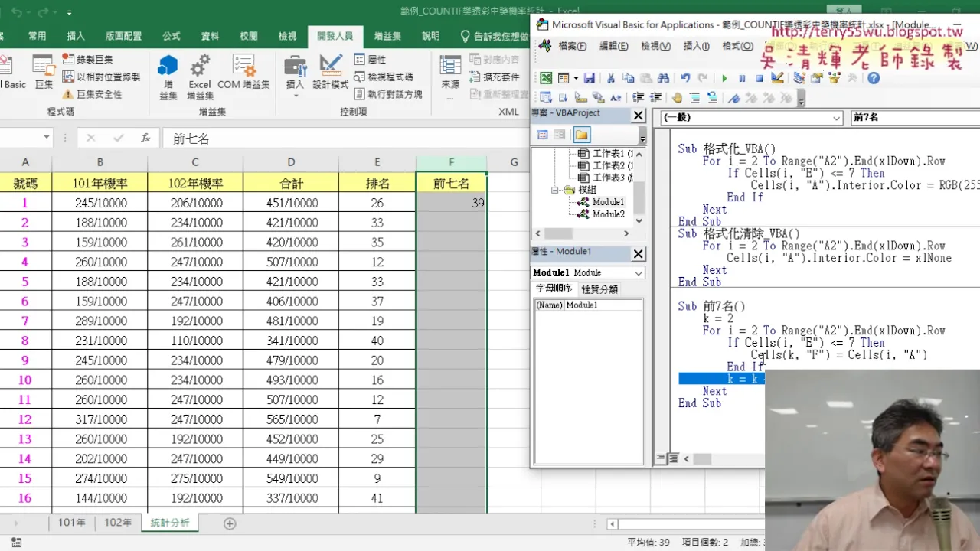Image resolution: width=980 pixels, height=551 pixels.
Task: Open Object Browser icon in VBA toolbar
Action: click(835, 78)
